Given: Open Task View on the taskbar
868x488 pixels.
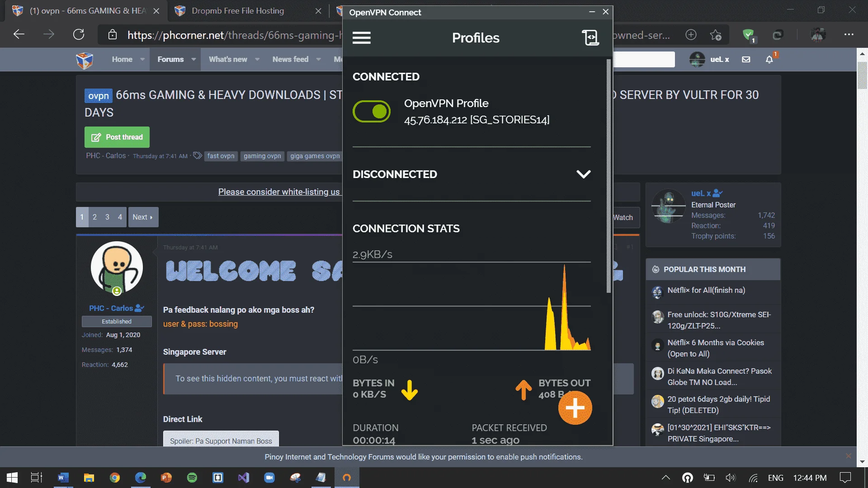Looking at the screenshot, I should point(37,478).
